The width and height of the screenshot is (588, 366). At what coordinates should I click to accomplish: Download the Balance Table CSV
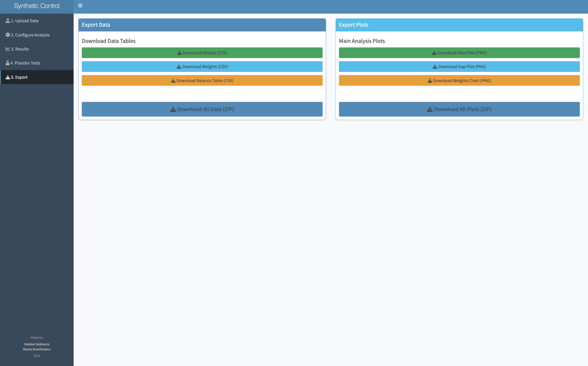[202, 80]
